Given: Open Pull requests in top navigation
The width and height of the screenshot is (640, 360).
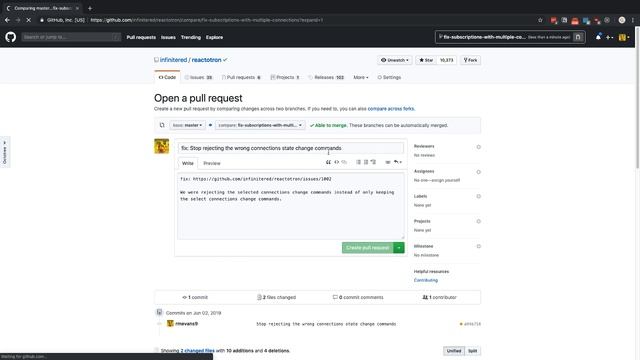Looking at the screenshot, I should point(141,37).
